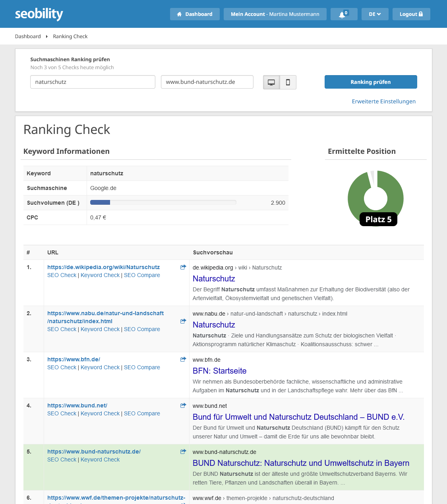Click Ranking Check breadcrumb
Image resolution: width=447 pixels, height=504 pixels.
coord(70,36)
